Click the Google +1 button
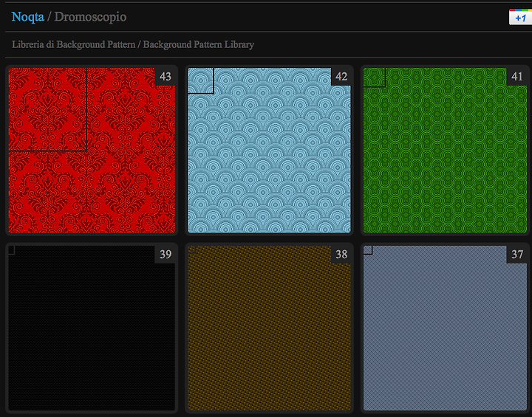 (520, 17)
